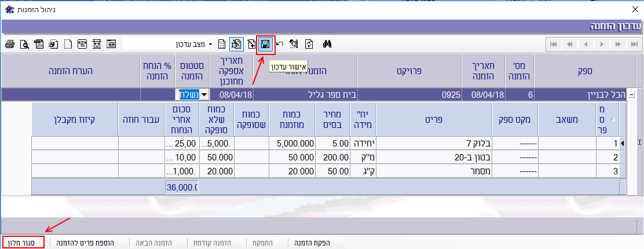
Task: Toggle the highlighted edit mode icon
Action: coord(236,44)
